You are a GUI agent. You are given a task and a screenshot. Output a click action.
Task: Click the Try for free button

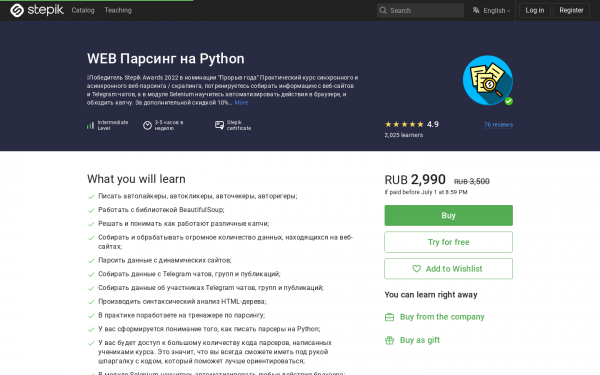(448, 242)
